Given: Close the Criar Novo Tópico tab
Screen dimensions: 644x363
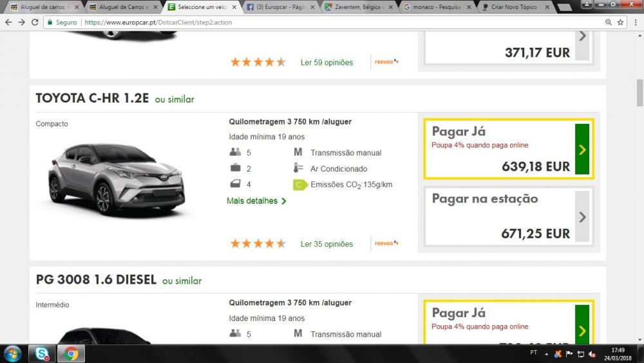Looking at the screenshot, I should [547, 7].
